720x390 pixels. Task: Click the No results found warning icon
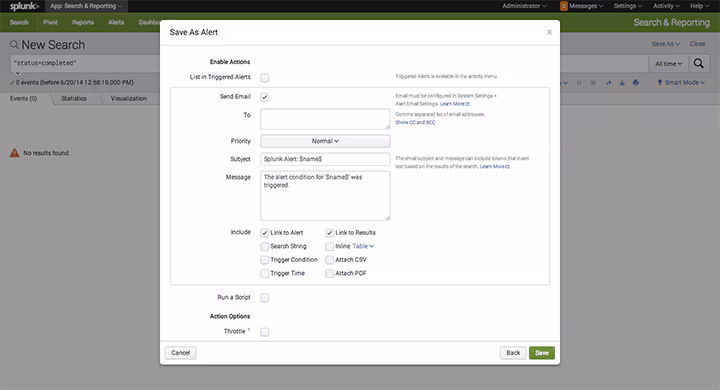[x=15, y=153]
